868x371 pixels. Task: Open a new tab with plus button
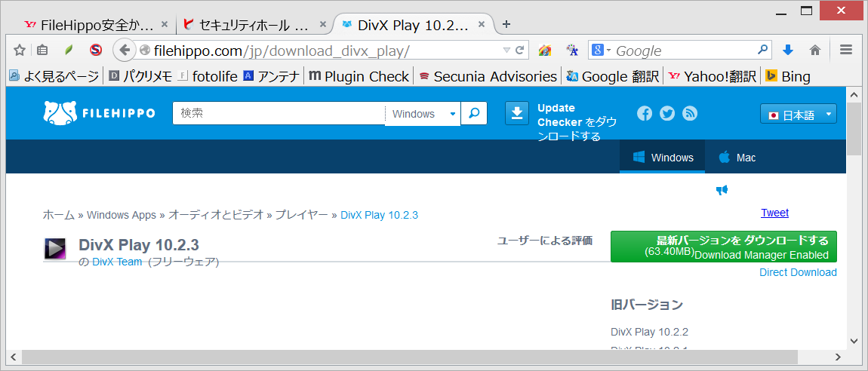[506, 24]
